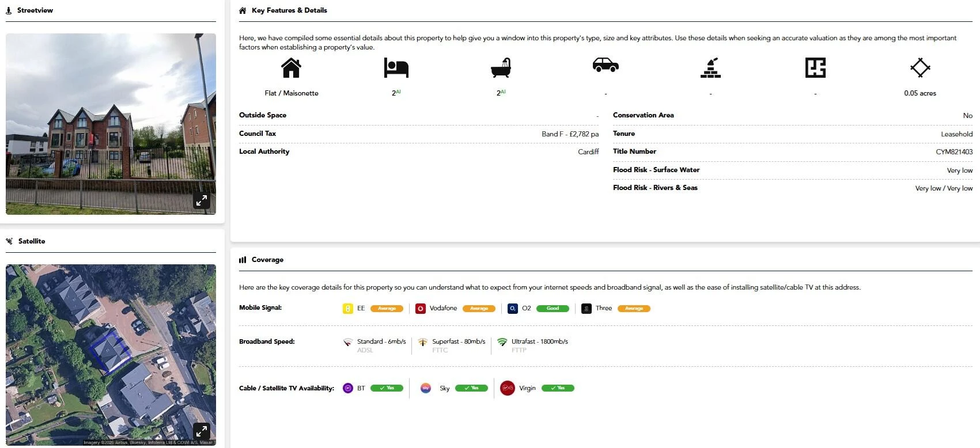Viewport: 980px width, 448px height.
Task: Click the bathrooms bathtub icon
Action: [x=501, y=68]
